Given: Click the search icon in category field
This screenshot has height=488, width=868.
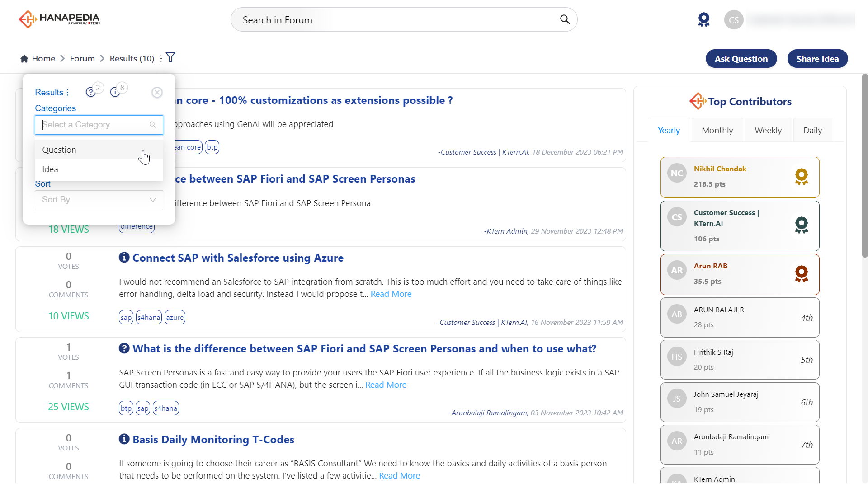Looking at the screenshot, I should [x=153, y=125].
